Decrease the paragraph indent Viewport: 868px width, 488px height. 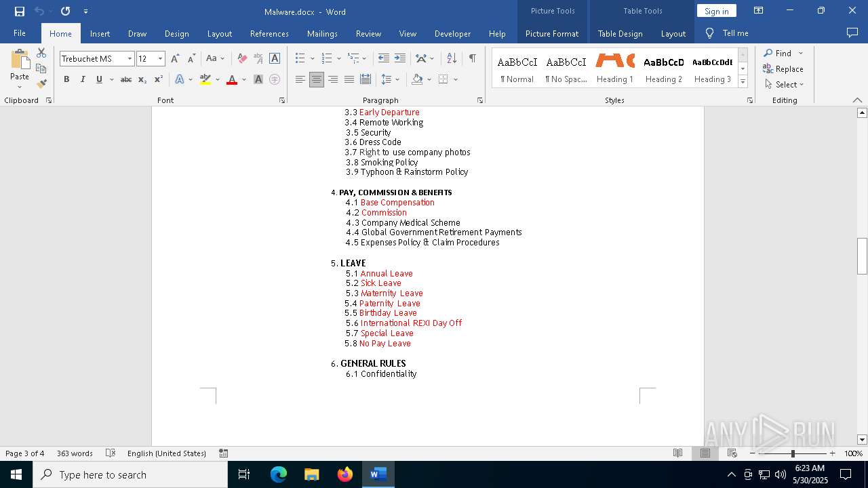pos(384,59)
